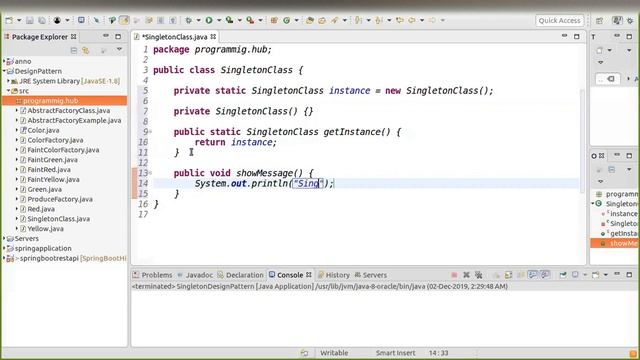Expand the springapplication project
640x360 pixels.
(x=4, y=248)
